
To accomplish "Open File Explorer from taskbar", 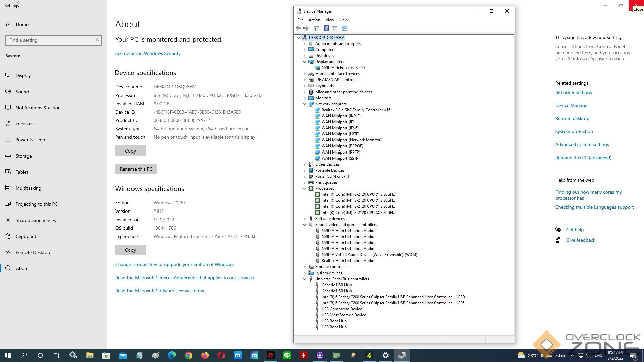I will pos(90,355).
